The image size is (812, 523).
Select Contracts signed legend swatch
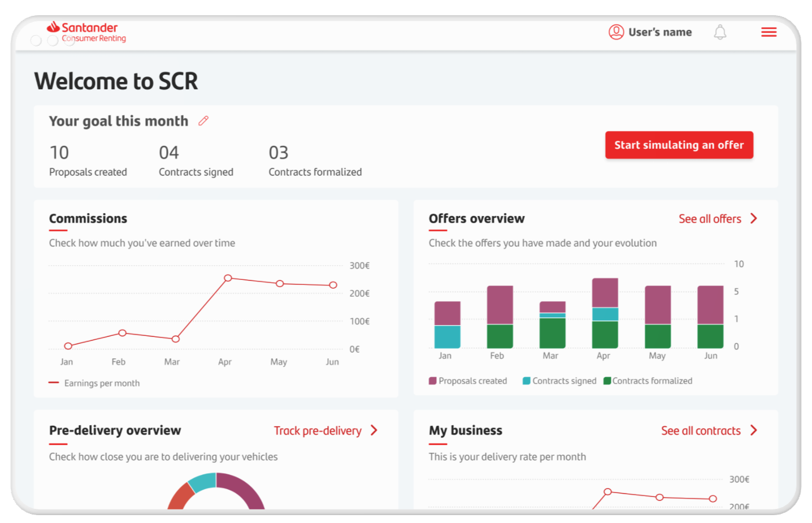[527, 381]
